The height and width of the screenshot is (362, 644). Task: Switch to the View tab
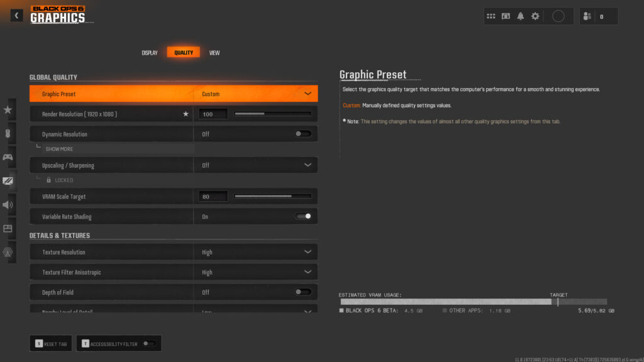(x=214, y=53)
